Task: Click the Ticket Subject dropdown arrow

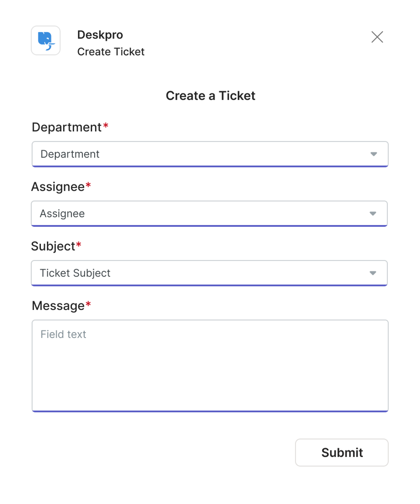Action: pyautogui.click(x=373, y=273)
